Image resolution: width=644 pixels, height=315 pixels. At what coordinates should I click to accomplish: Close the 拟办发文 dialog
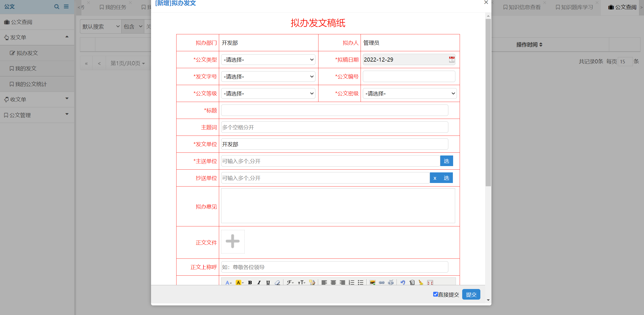486,2
